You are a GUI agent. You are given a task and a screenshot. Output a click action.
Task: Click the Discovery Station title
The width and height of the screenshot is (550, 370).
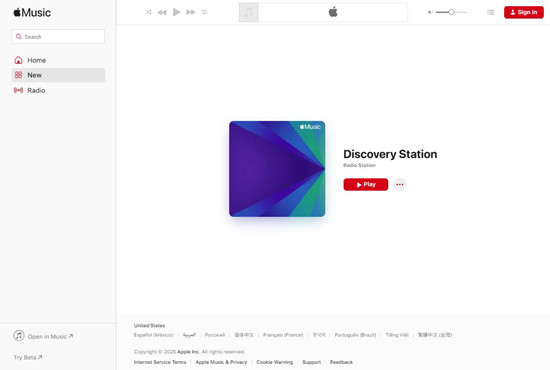coord(390,154)
